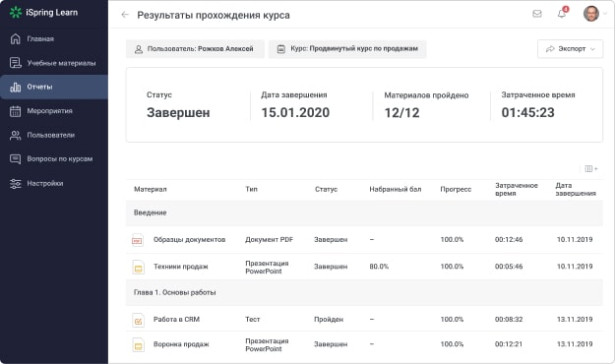Image resolution: width=615 pixels, height=364 pixels.
Task: Open the add columns icon
Action: coord(591,168)
